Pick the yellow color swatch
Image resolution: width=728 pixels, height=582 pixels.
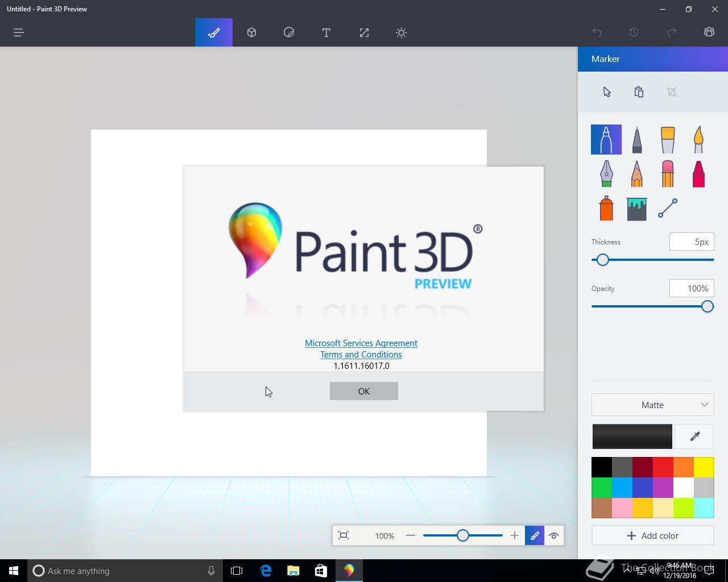(x=704, y=467)
